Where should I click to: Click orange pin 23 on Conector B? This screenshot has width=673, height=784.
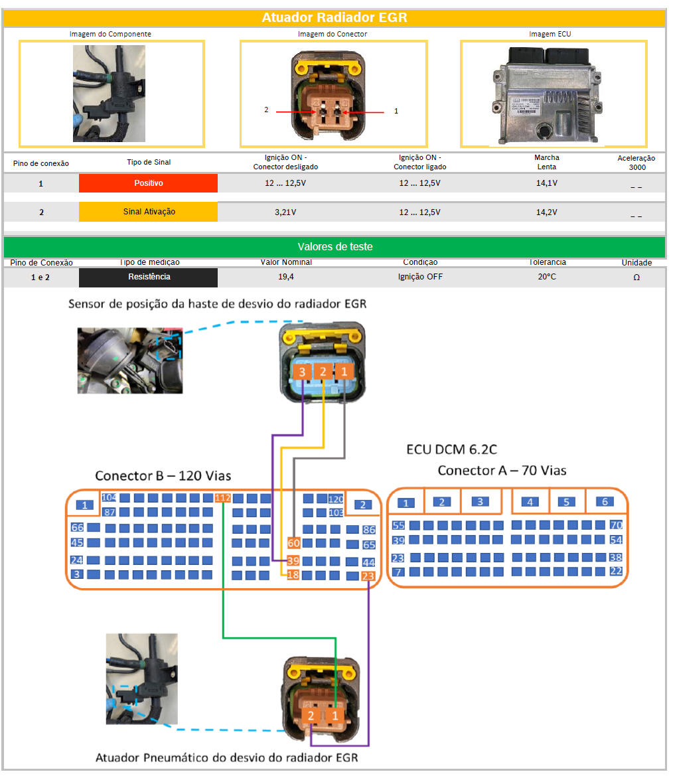pos(368,576)
